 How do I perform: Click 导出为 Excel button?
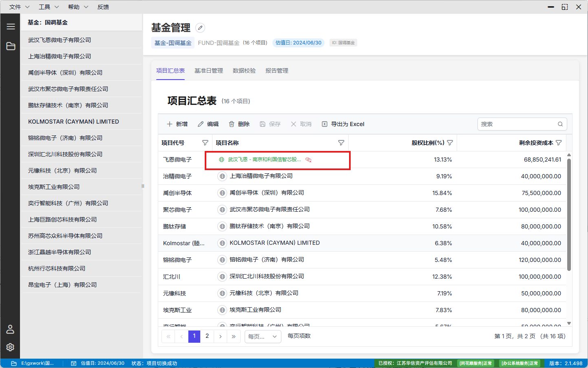(x=343, y=124)
